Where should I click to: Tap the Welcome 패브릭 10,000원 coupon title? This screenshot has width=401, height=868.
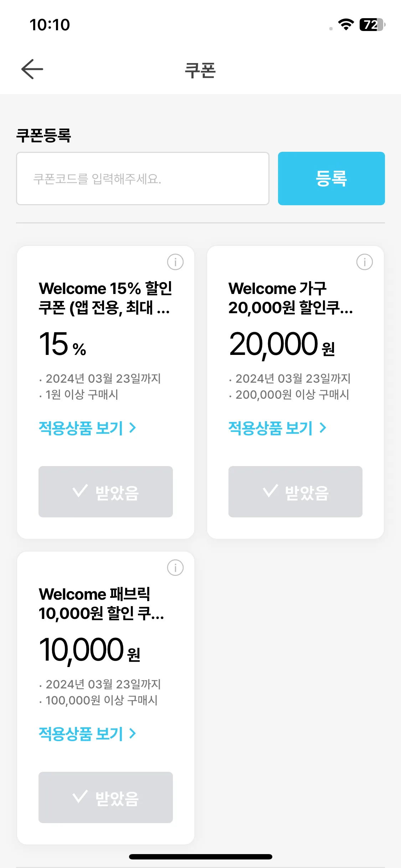tap(102, 604)
